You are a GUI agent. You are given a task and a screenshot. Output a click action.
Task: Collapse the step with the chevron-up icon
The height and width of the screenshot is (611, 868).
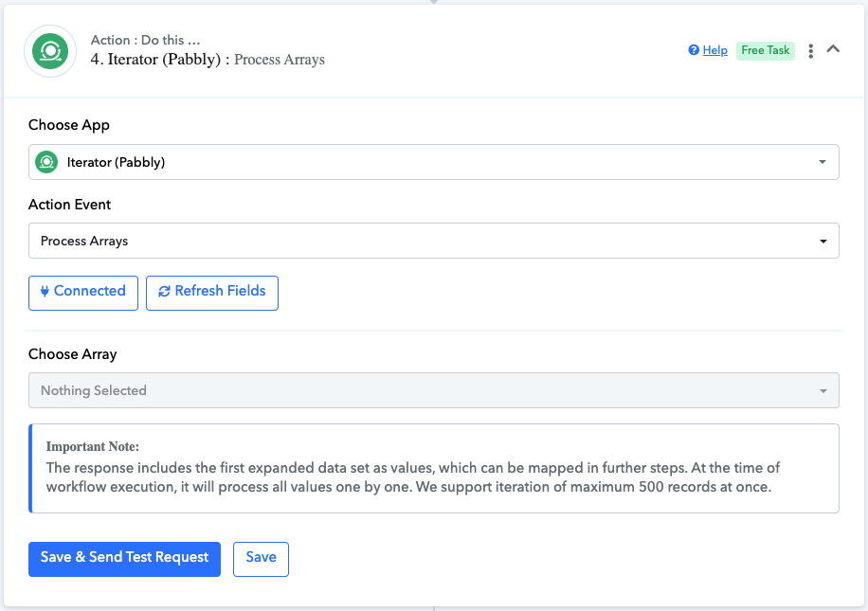click(x=833, y=48)
